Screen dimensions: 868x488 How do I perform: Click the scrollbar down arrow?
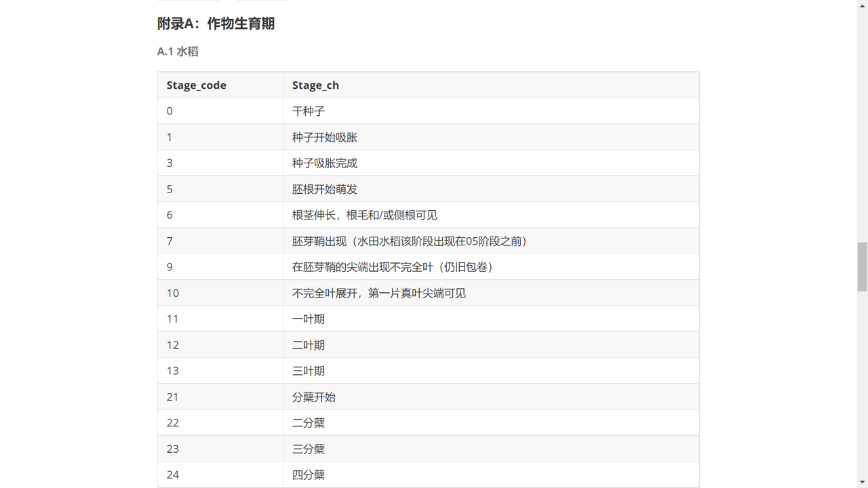pos(862,482)
